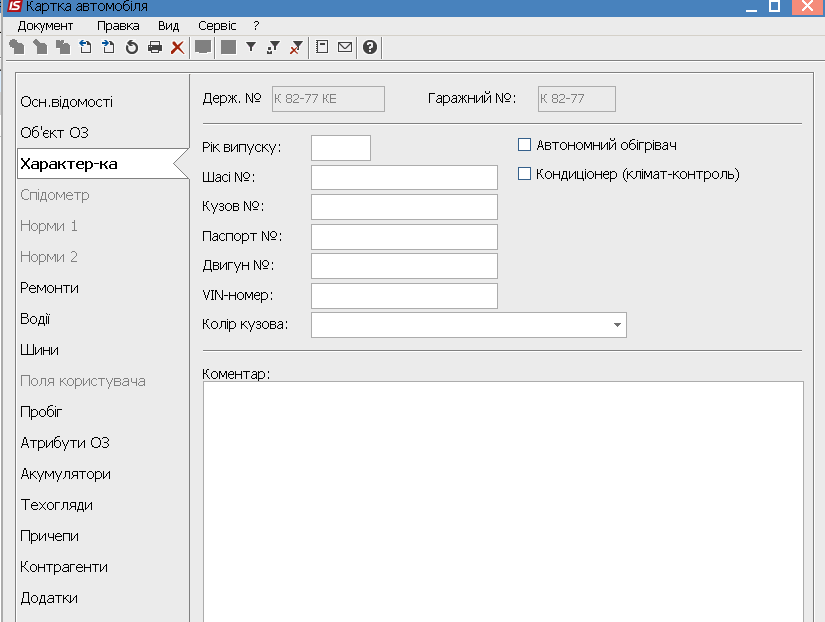Focus the Шасі № input field
The image size is (825, 622).
(x=404, y=177)
